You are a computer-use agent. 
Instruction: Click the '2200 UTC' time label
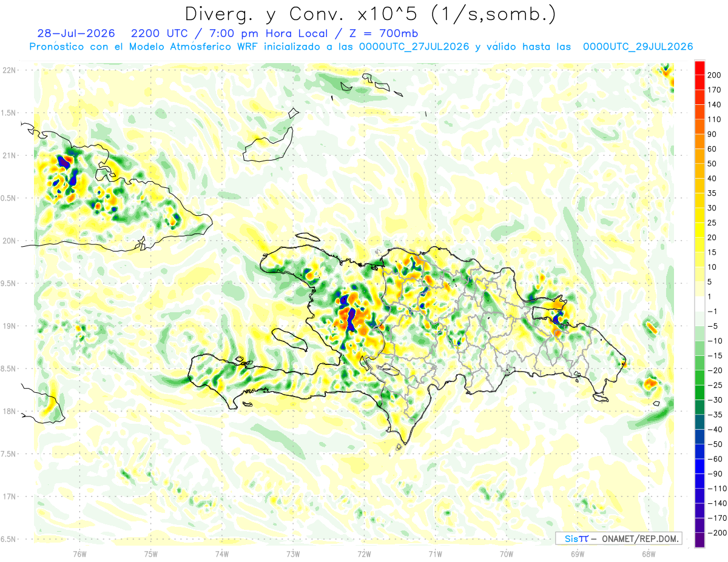(160, 33)
